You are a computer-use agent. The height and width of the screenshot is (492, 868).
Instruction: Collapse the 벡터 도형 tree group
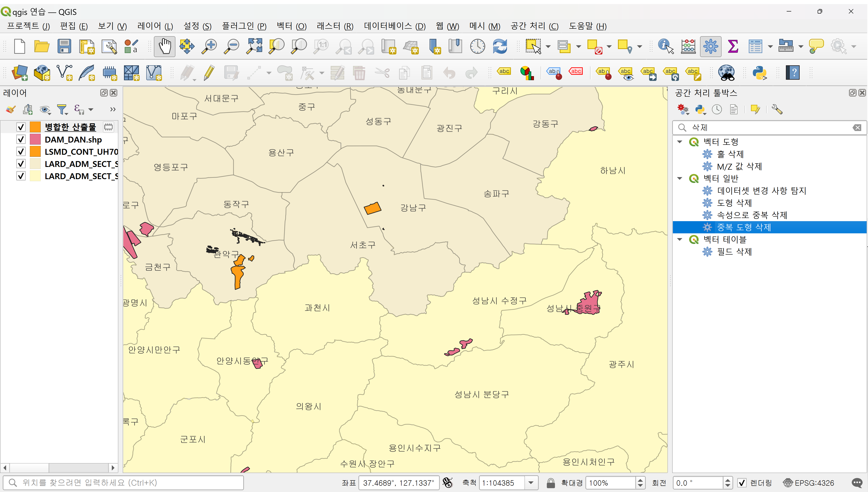click(680, 142)
